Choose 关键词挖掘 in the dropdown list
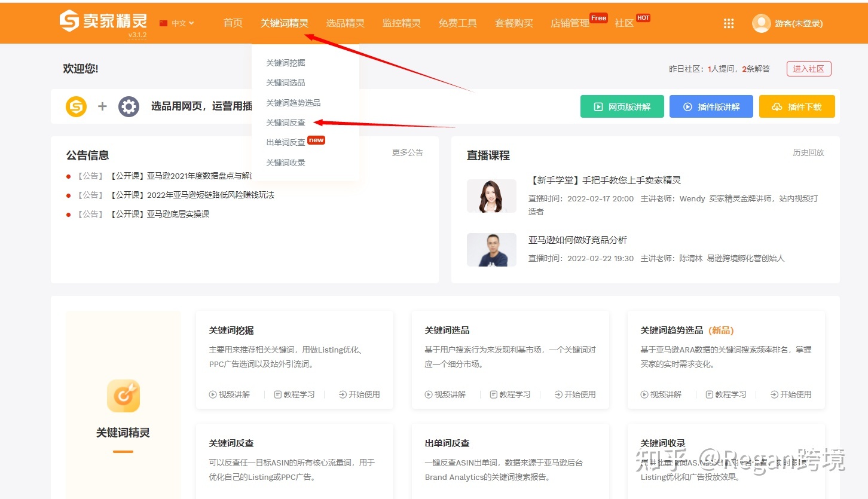The width and height of the screenshot is (868, 499). pyautogui.click(x=285, y=63)
